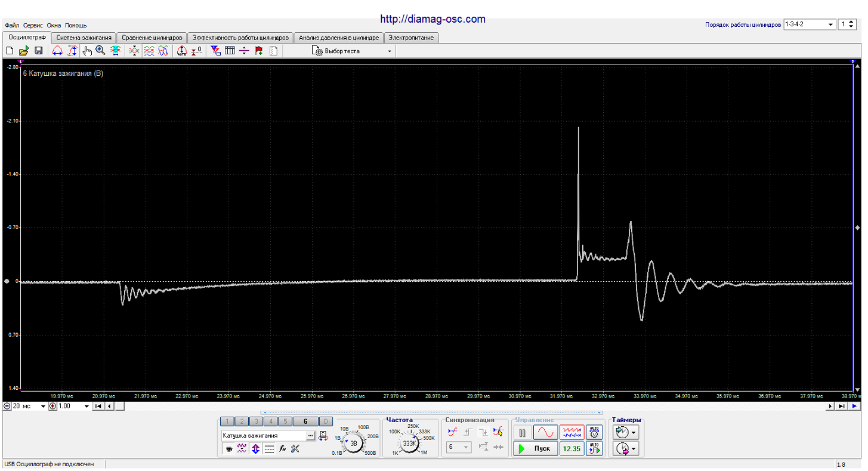Click the pause button in Управление
Screen dimensions: 868x471
pos(523,433)
